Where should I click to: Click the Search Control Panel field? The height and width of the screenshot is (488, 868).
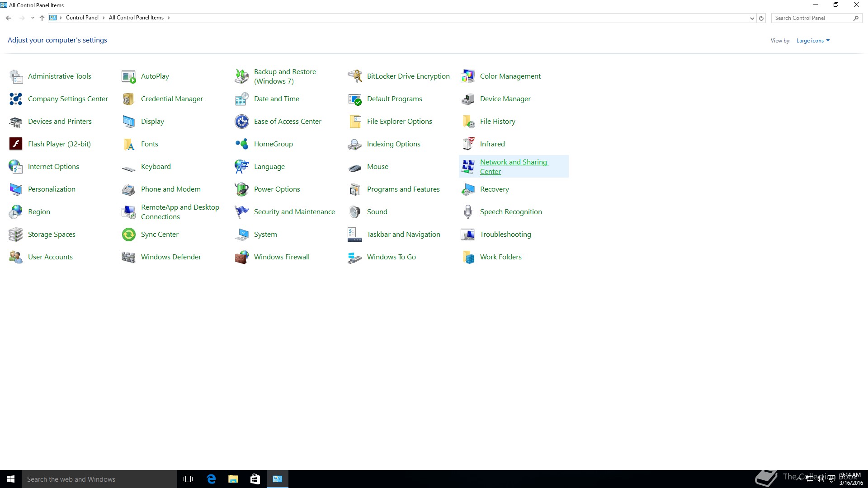(x=816, y=18)
